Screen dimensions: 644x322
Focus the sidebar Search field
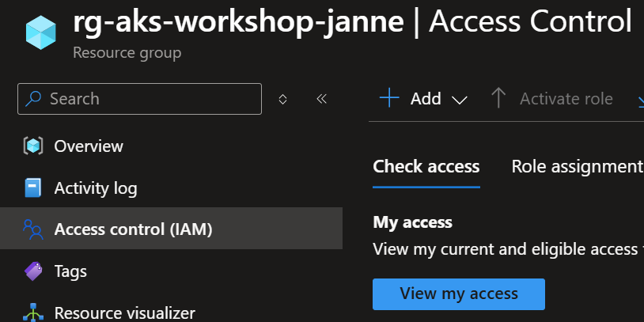[150, 99]
